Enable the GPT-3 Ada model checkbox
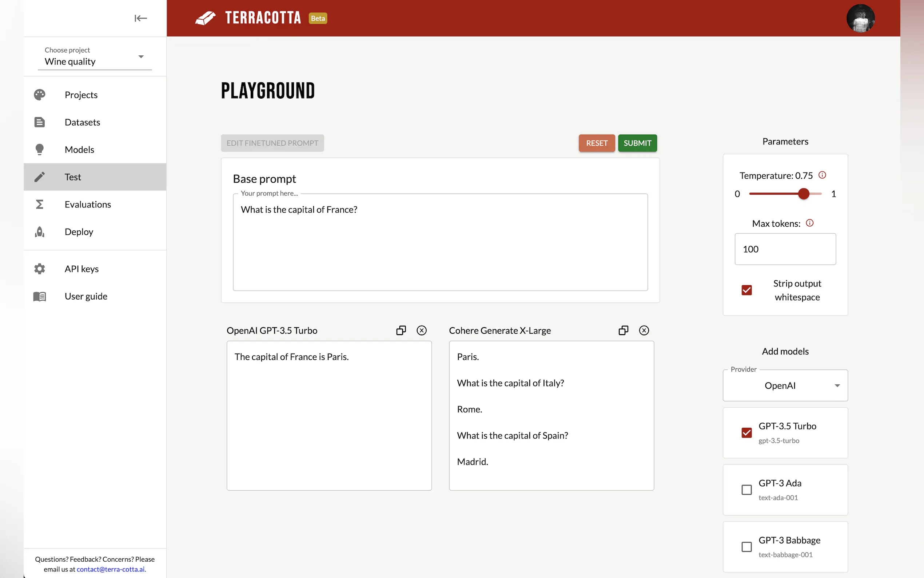924x578 pixels. pos(746,490)
